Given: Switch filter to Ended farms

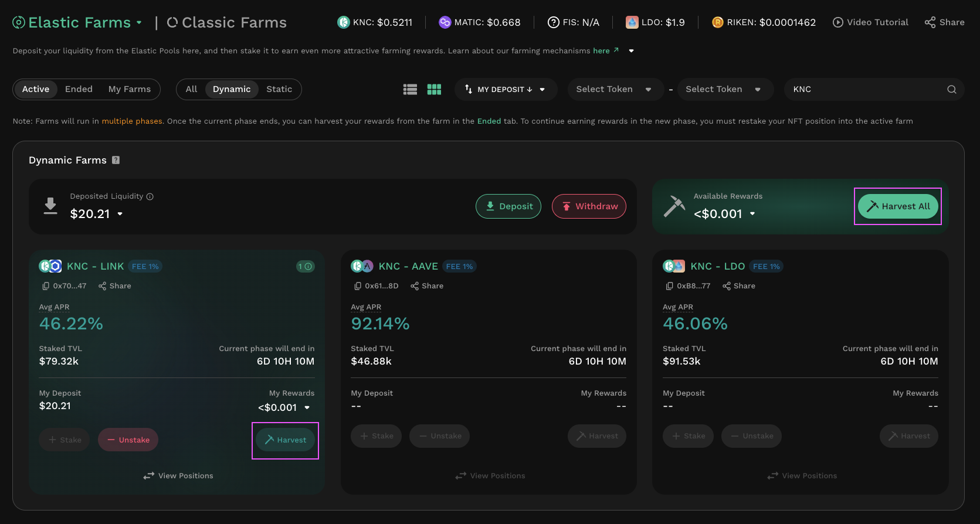Looking at the screenshot, I should coord(79,89).
